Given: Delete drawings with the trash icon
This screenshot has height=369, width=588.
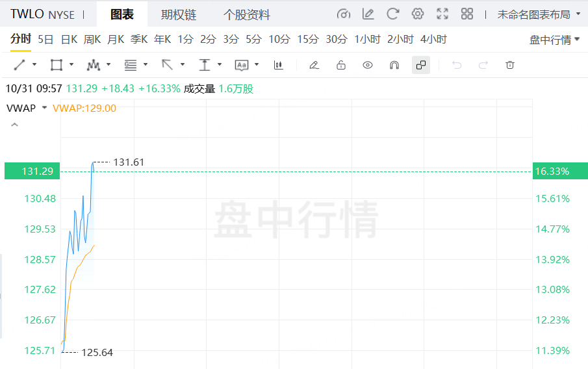Looking at the screenshot, I should pyautogui.click(x=509, y=65).
